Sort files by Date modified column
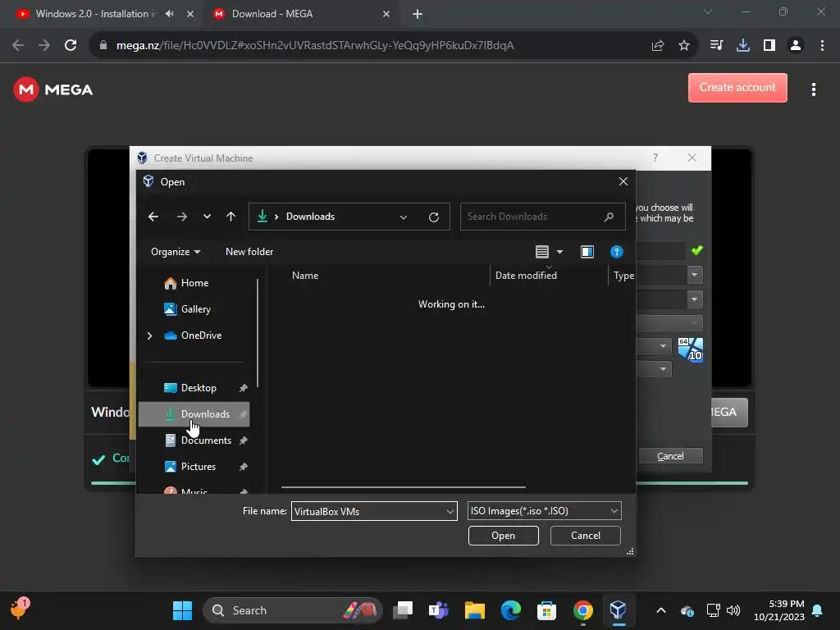This screenshot has height=630, width=840. 526,276
